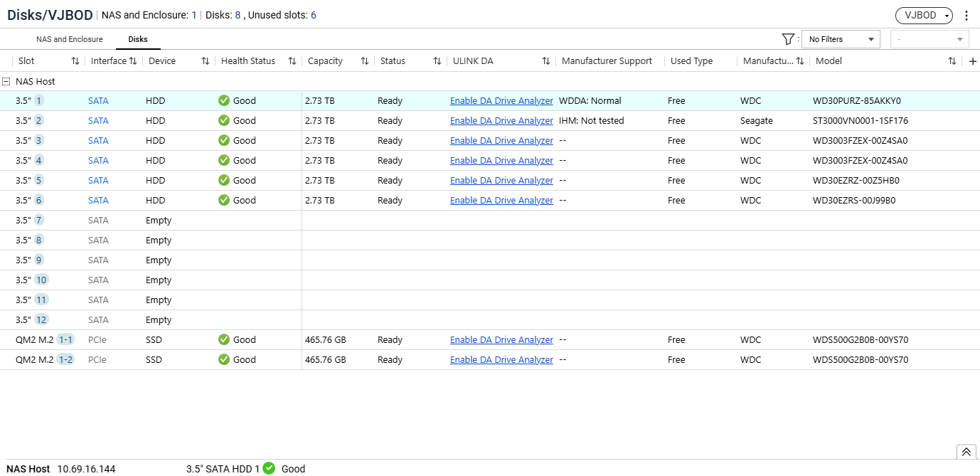Click the plus icon to add columns
The width and height of the screenshot is (980, 476).
[973, 61]
